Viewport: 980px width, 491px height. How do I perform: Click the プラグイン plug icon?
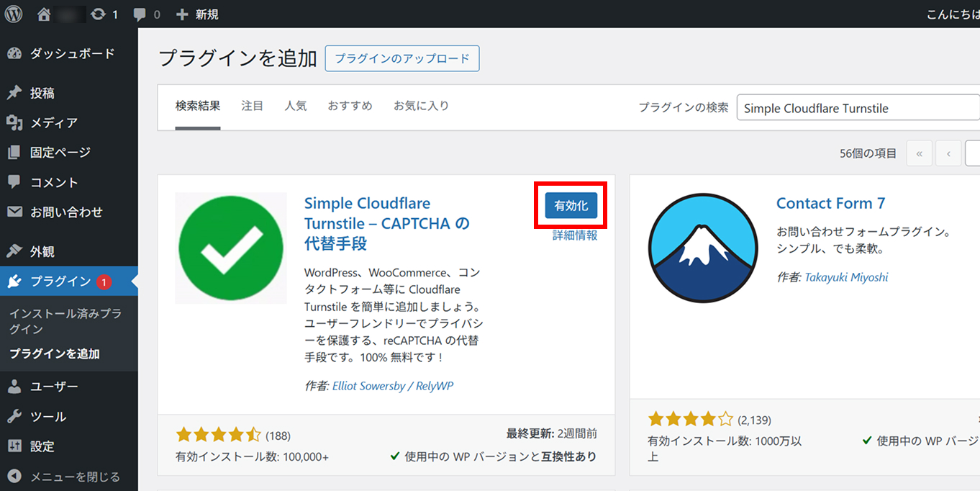tap(14, 281)
